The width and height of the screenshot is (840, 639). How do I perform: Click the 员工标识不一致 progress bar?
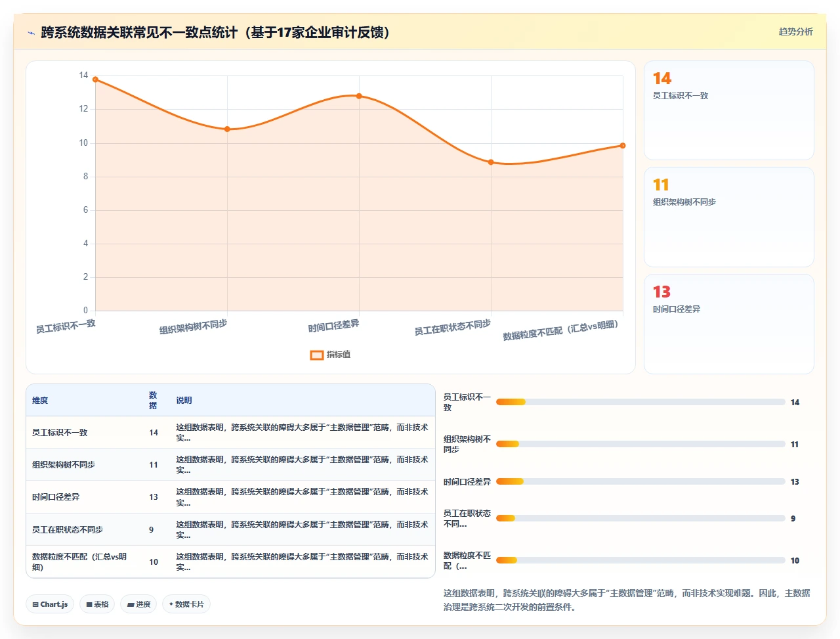(x=640, y=402)
